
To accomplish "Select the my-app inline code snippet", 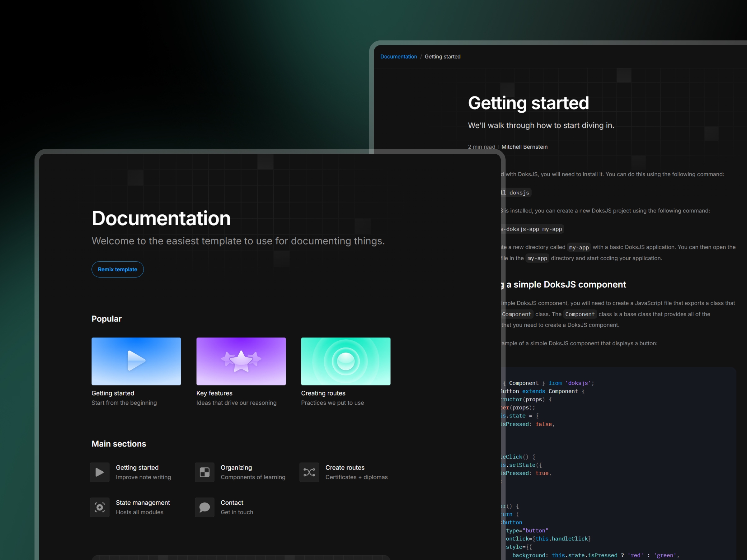I will [x=579, y=247].
